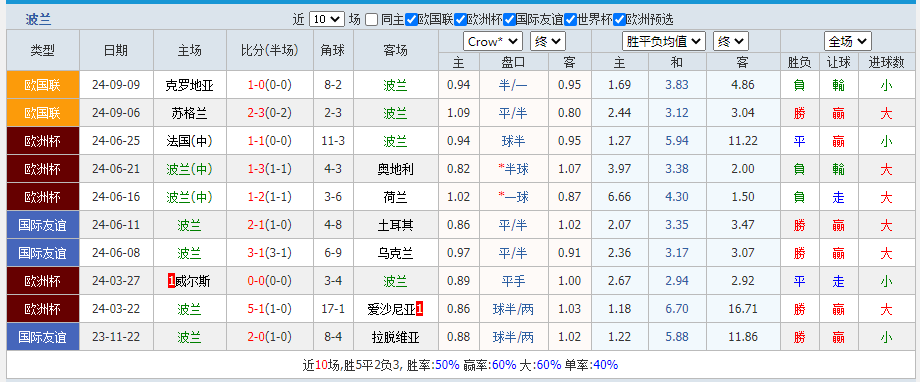Image resolution: width=920 pixels, height=382 pixels.
Task: Click the red card badge beside 威尔斯
Action: click(171, 282)
